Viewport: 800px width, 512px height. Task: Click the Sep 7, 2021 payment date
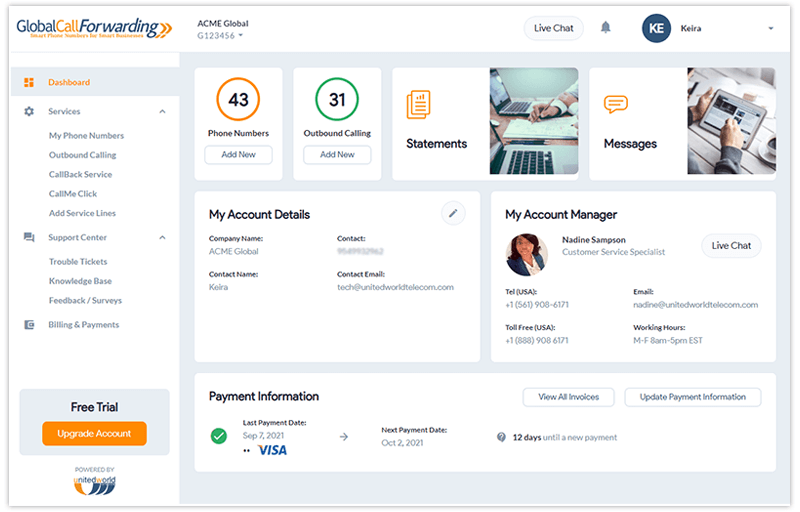point(263,436)
